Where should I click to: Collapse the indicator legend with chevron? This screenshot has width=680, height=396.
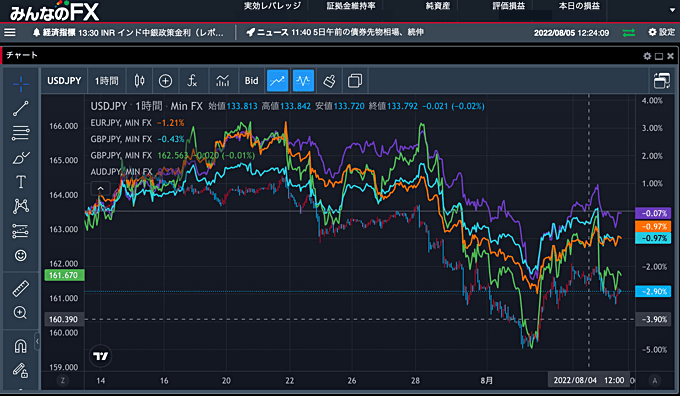click(x=100, y=188)
